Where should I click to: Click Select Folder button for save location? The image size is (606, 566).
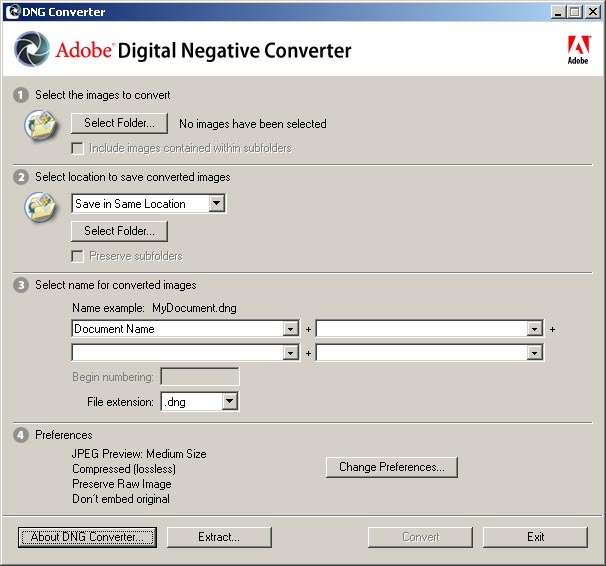point(119,231)
